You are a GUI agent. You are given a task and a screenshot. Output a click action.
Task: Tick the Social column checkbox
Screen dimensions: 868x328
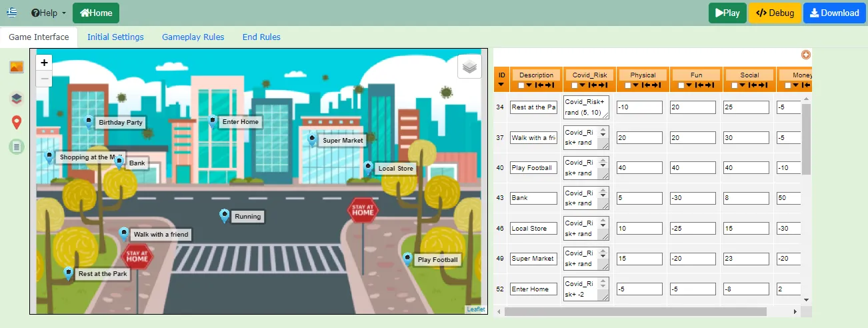[735, 85]
